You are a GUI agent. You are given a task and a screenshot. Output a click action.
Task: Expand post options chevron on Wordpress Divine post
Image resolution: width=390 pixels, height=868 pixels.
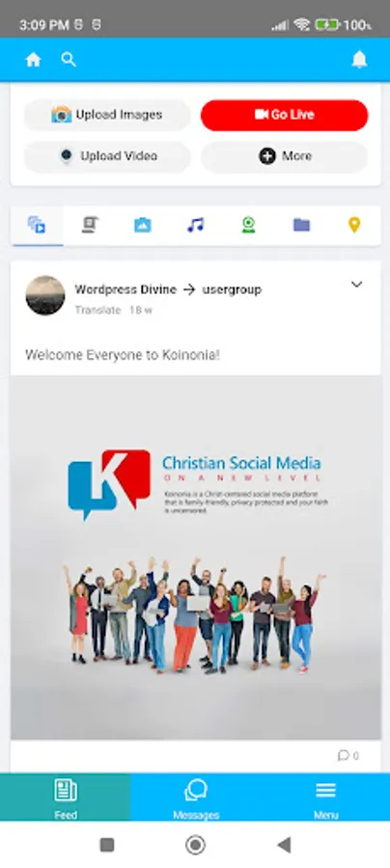pos(357,285)
